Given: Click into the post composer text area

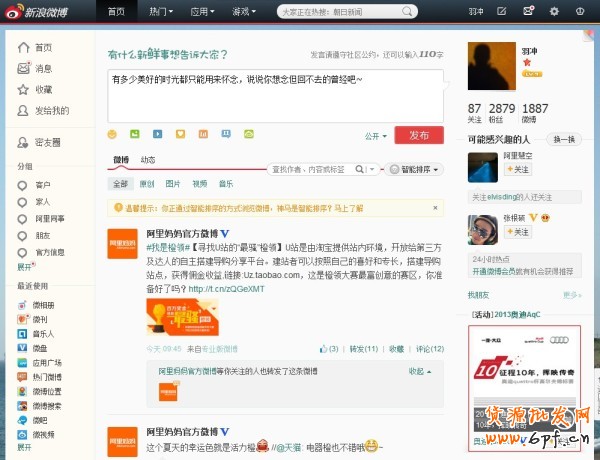Looking at the screenshot, I should 276,96.
